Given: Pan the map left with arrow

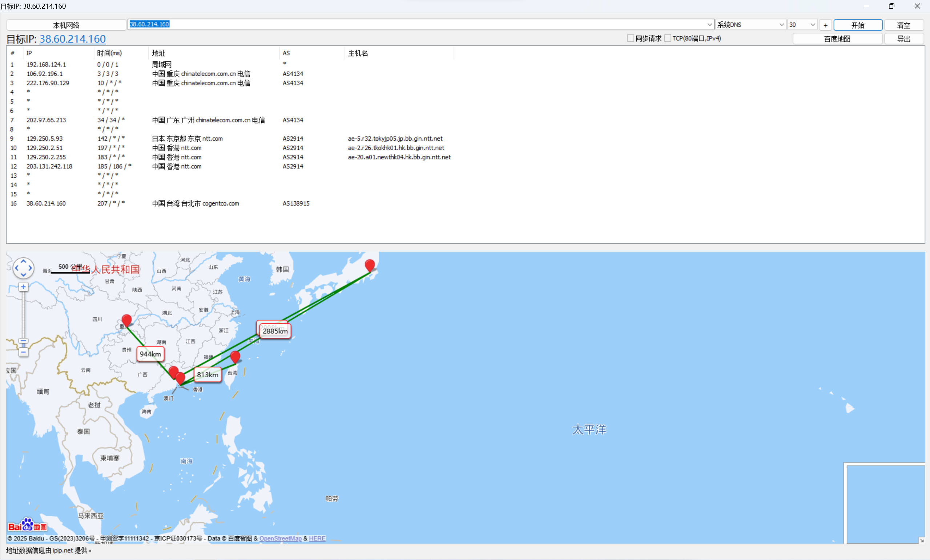Looking at the screenshot, I should point(17,268).
